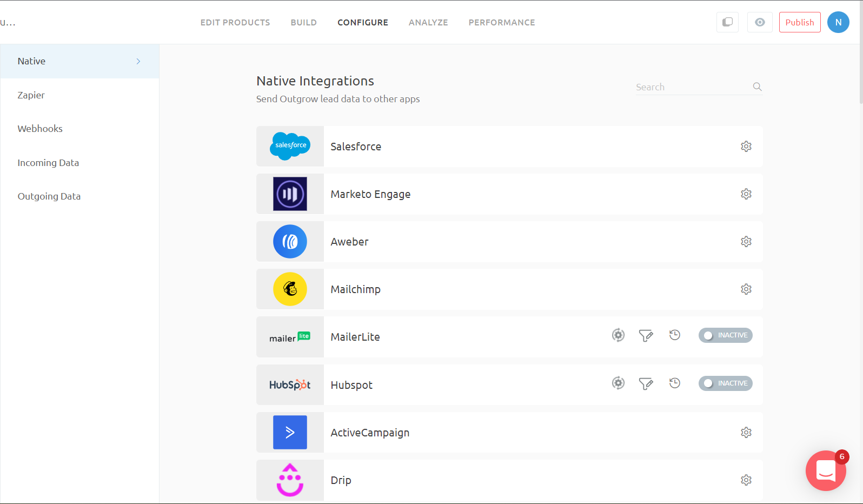View Hubspot sync history clock icon
The width and height of the screenshot is (863, 504).
tap(674, 383)
